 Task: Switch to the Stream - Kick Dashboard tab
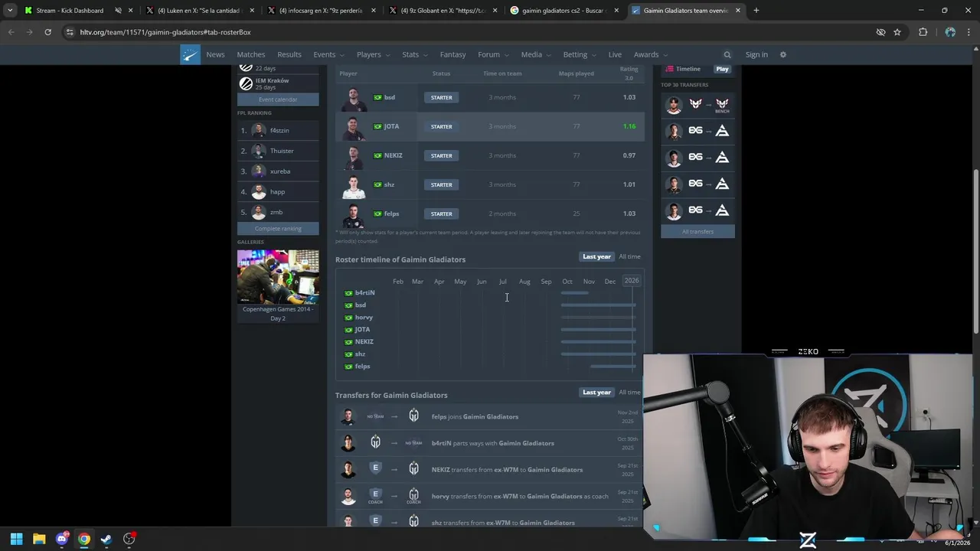coord(69,11)
